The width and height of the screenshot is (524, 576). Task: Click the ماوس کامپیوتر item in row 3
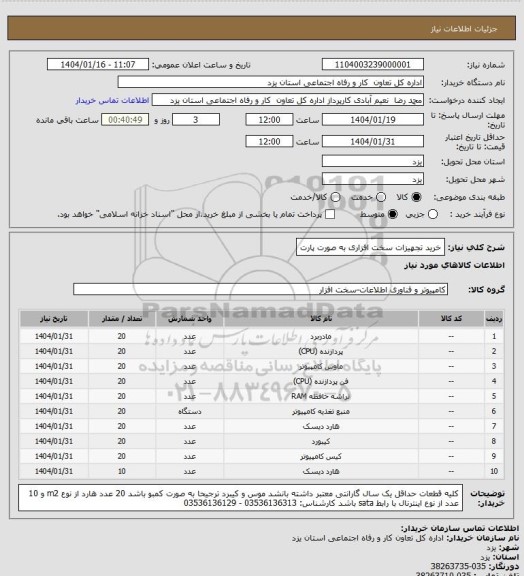[321, 367]
